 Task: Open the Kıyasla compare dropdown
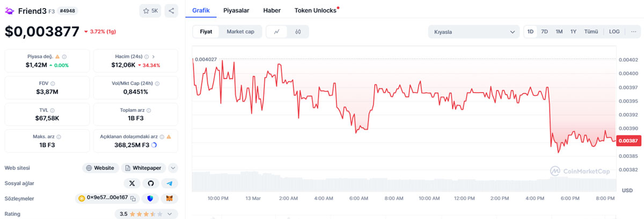point(474,32)
